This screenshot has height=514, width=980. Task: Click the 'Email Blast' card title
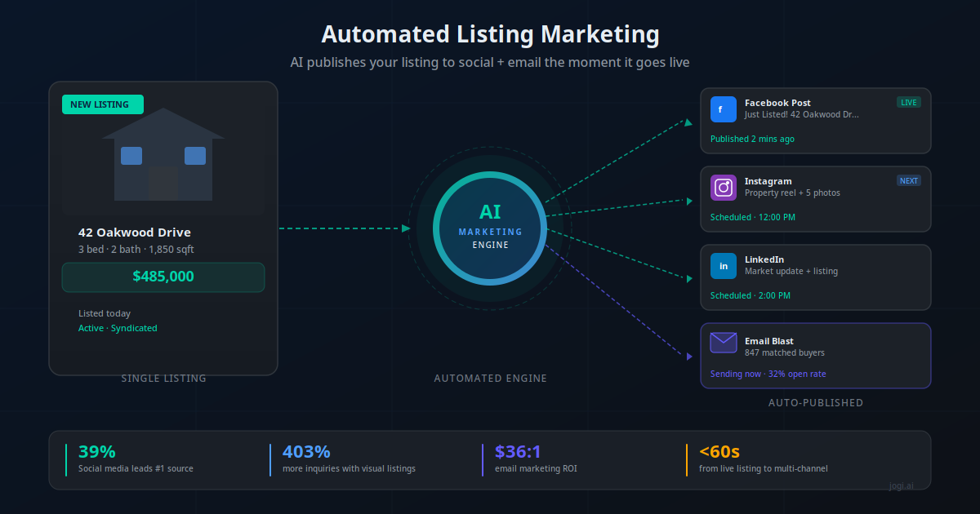[769, 341]
